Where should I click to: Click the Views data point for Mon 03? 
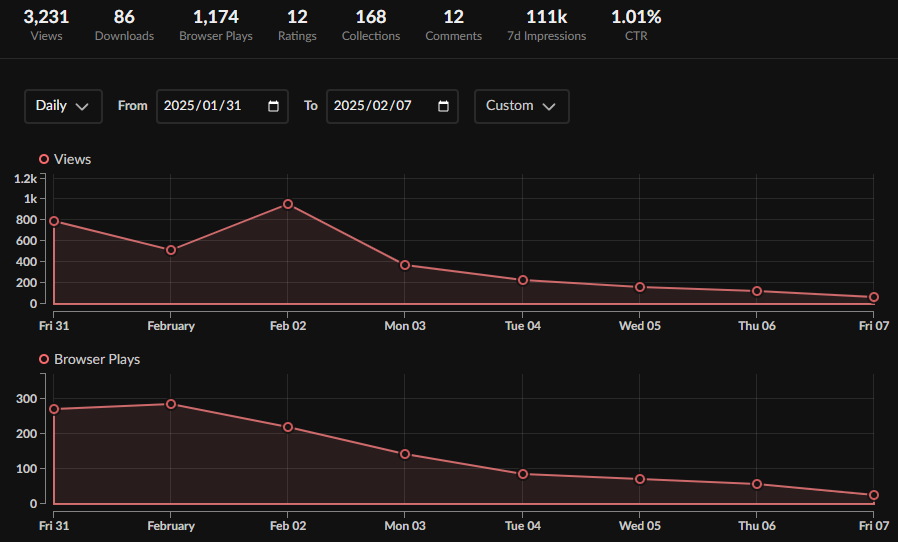pyautogui.click(x=405, y=265)
